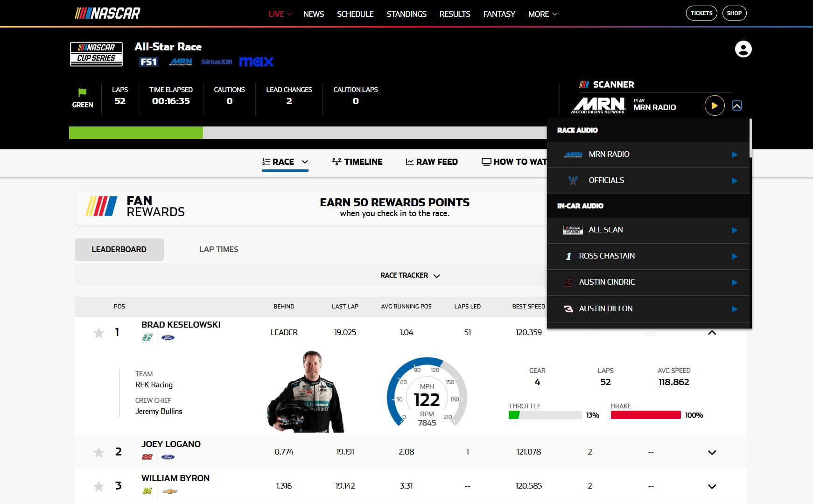Viewport: 813px width, 504px height.
Task: Open the SCHEDULE page
Action: coord(355,14)
